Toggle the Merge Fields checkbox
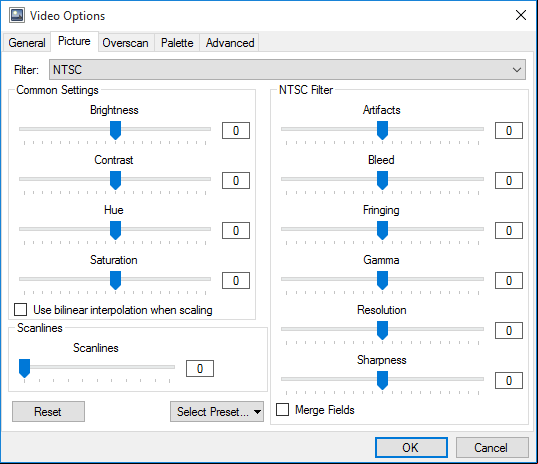Viewport: 538px width, 464px height. click(x=282, y=409)
